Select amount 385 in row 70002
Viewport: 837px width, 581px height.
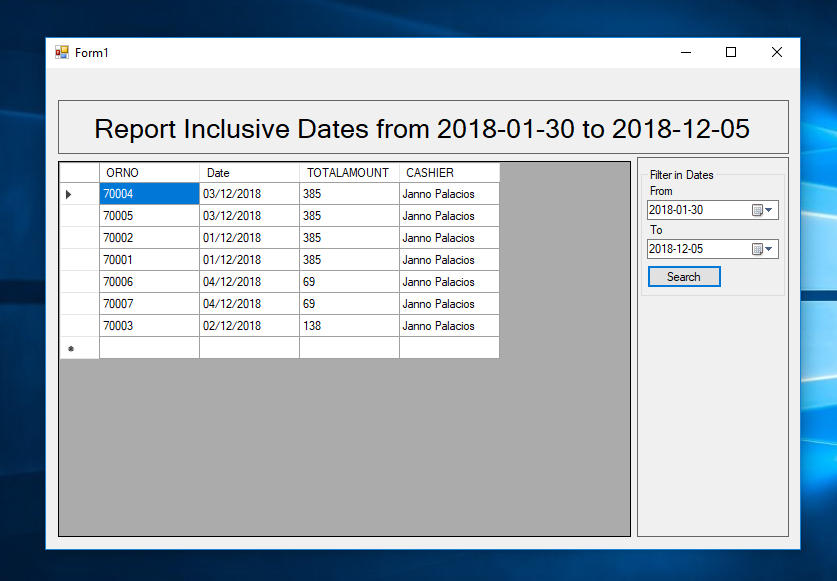tap(349, 238)
